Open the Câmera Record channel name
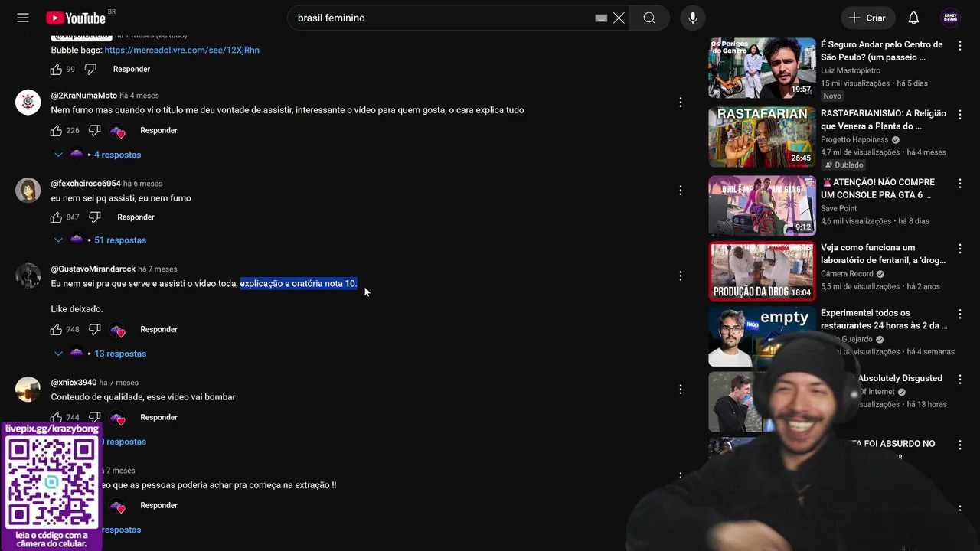980x551 pixels. (x=847, y=274)
